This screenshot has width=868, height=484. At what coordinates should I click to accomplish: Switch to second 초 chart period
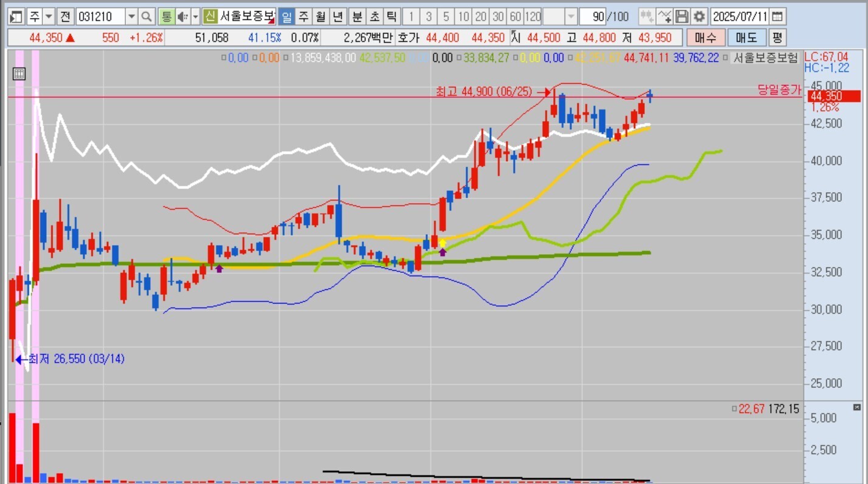[374, 16]
